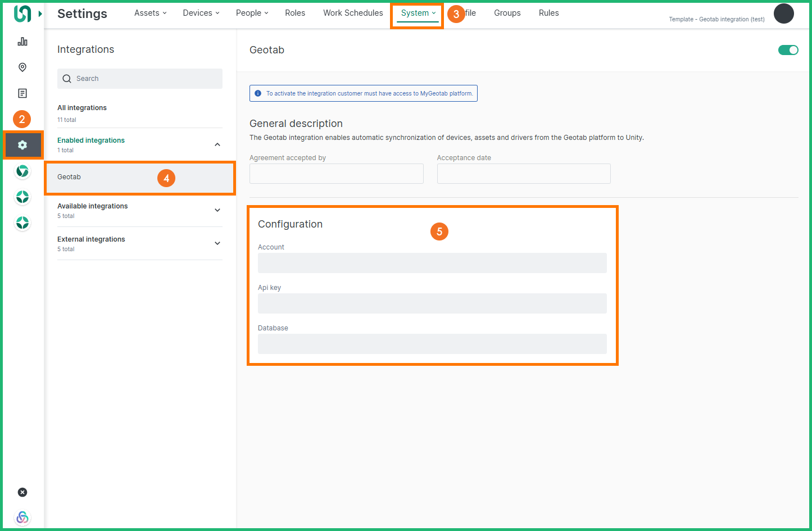812x531 pixels.
Task: Select Geotab in enabled integrations list
Action: (69, 177)
